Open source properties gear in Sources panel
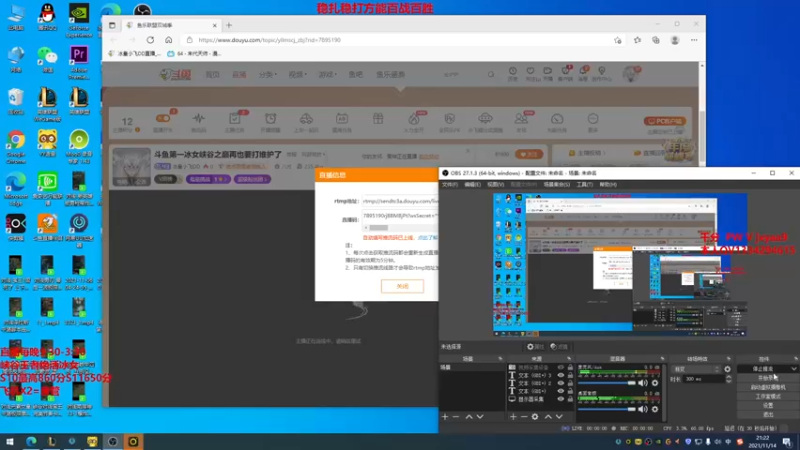 (535, 417)
